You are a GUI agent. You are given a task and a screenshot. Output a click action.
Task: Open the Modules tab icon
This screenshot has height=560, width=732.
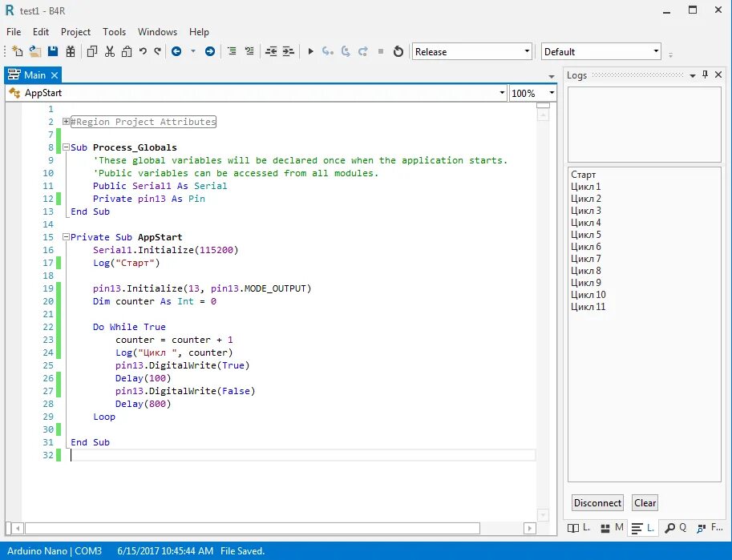coord(612,528)
